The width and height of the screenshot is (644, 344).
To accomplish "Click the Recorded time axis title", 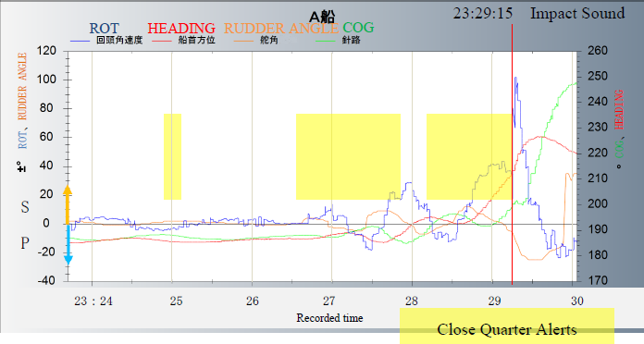I will [329, 318].
